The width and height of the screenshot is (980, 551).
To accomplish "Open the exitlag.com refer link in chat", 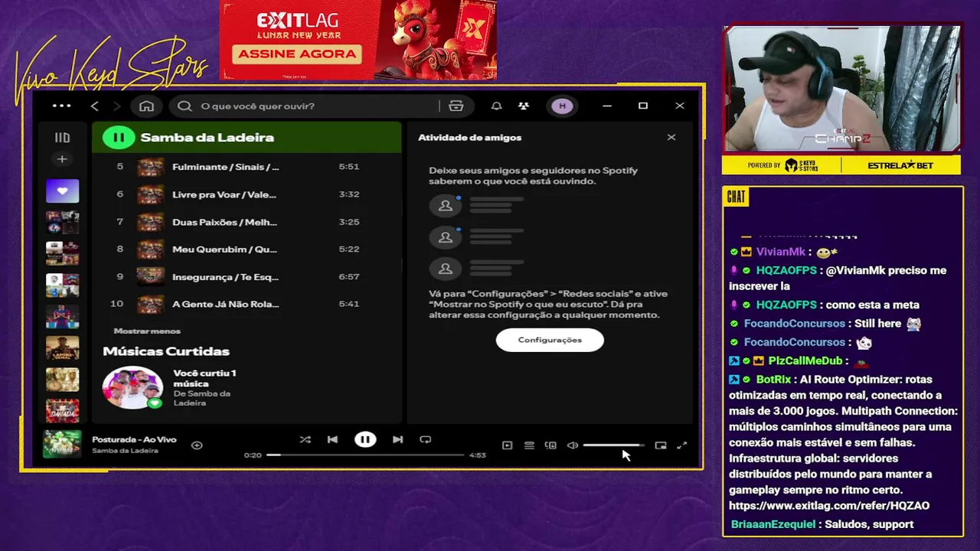I will click(829, 506).
